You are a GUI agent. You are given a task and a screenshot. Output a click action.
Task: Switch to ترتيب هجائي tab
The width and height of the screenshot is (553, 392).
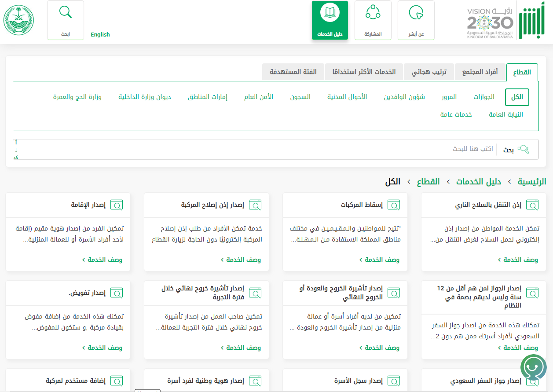428,72
